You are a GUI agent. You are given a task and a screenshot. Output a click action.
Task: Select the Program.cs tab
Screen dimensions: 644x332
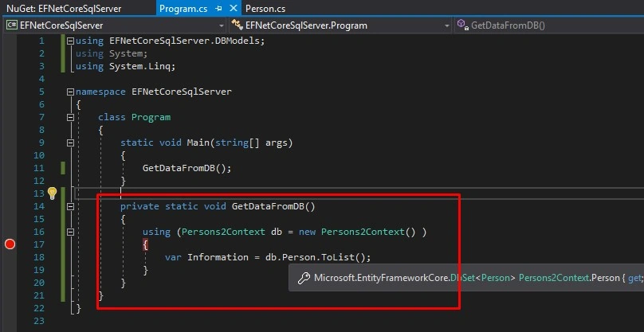183,9
